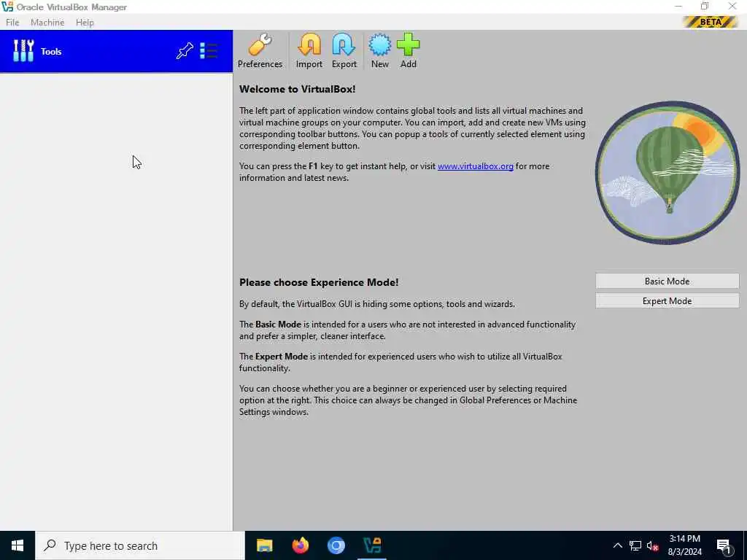Choose Basic Mode
The height and width of the screenshot is (560, 747).
coord(667,281)
